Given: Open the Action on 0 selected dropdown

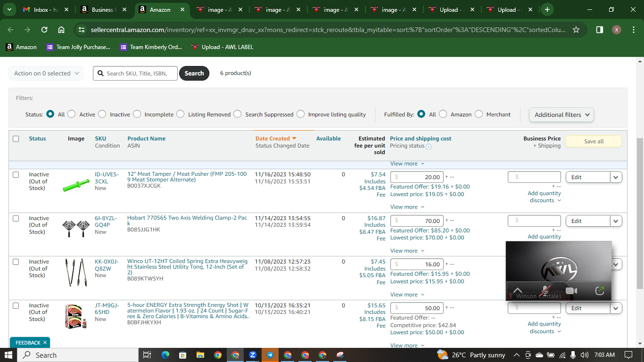Looking at the screenshot, I should pyautogui.click(x=46, y=73).
